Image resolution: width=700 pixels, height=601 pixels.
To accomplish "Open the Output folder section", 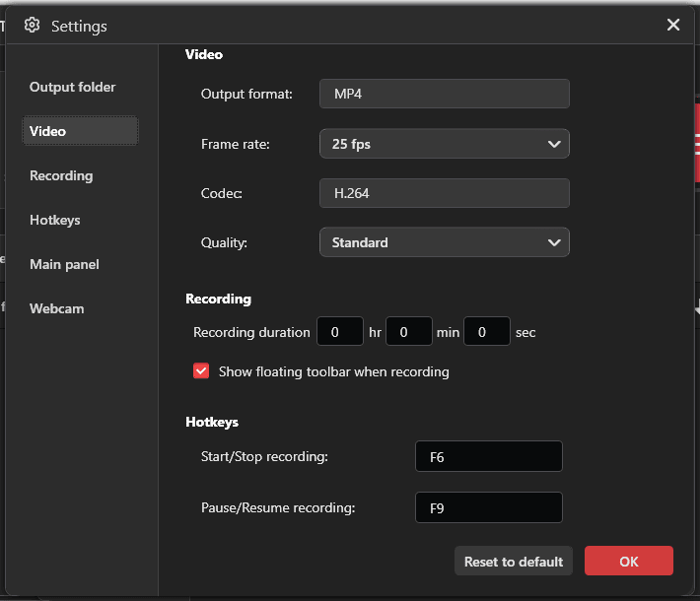I will pos(72,87).
